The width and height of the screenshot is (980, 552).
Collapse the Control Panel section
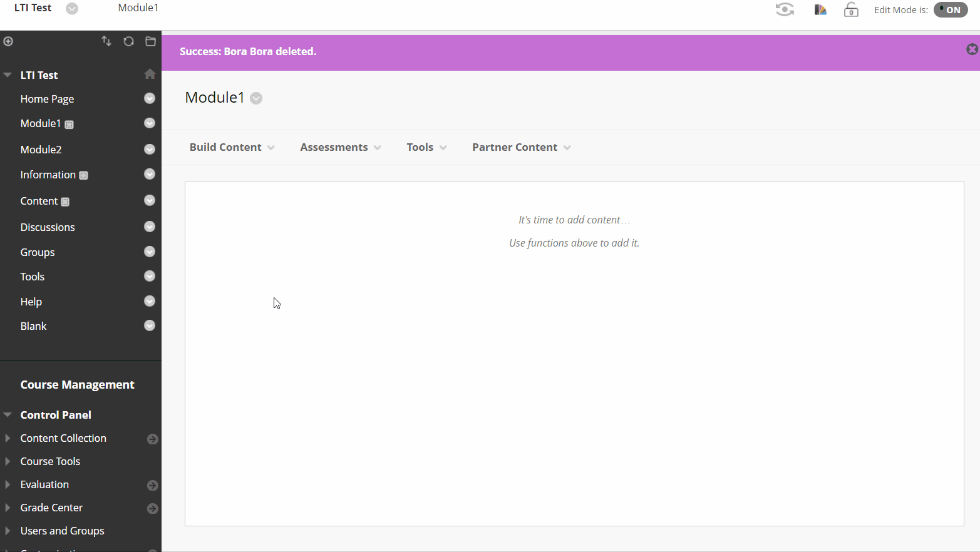[x=8, y=415]
